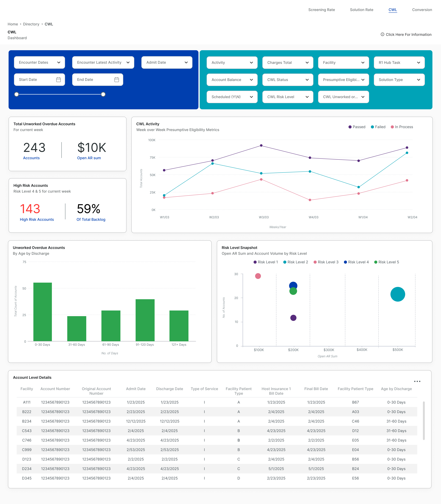Image resolution: width=441 pixels, height=504 pixels.
Task: Expand the Solution Type dropdown
Action: pos(399,80)
